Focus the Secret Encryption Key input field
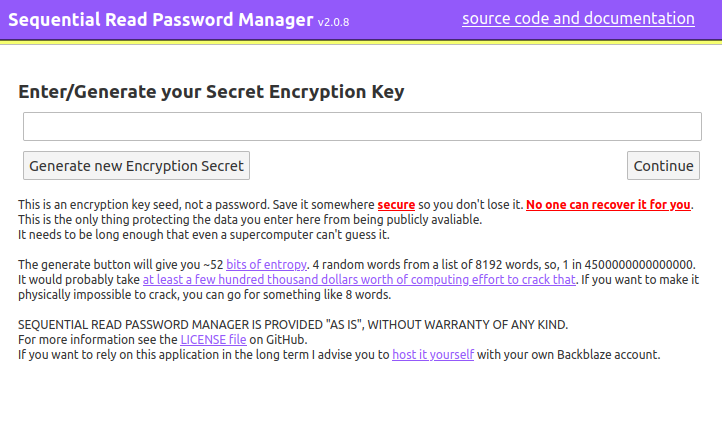 coord(362,126)
